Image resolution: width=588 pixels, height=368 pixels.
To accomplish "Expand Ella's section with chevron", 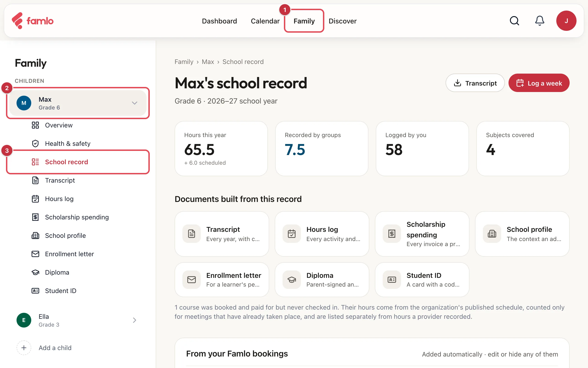I will tap(135, 320).
